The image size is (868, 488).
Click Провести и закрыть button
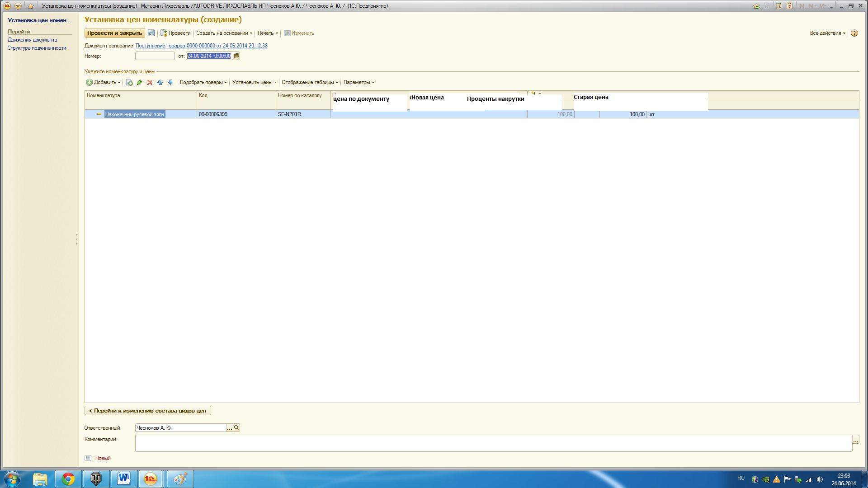tap(114, 33)
